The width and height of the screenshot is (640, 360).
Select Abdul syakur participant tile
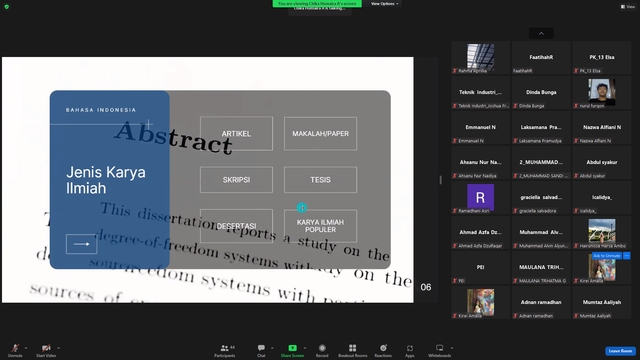(602, 163)
